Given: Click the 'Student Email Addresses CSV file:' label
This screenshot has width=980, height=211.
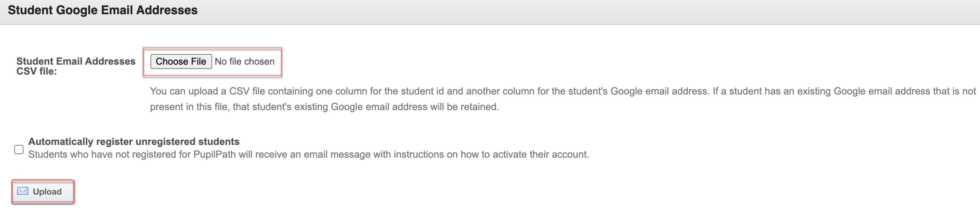Looking at the screenshot, I should (x=76, y=66).
